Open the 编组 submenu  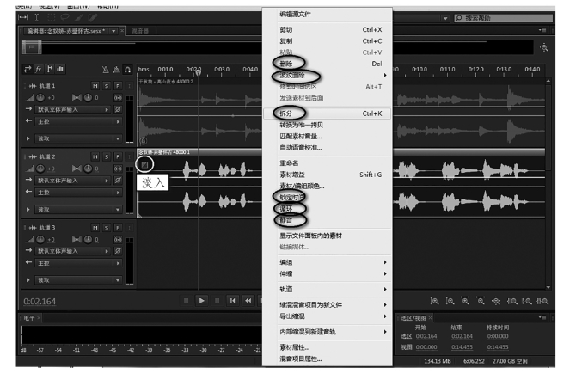coord(327,262)
